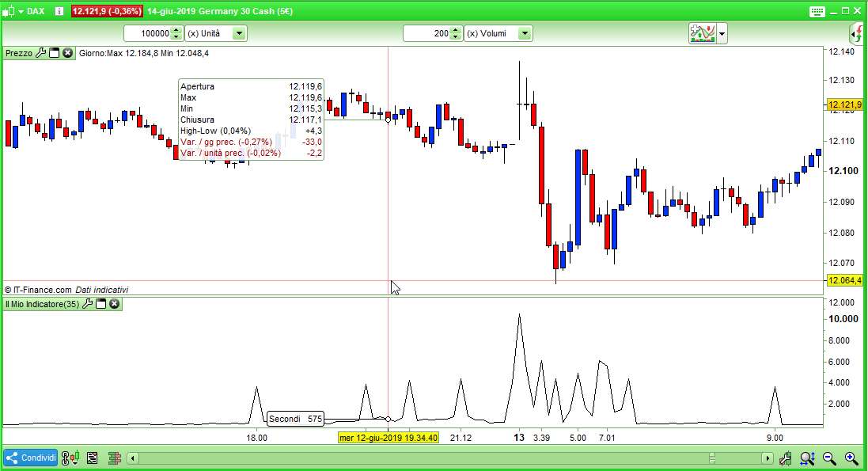Image resolution: width=868 pixels, height=471 pixels.
Task: Open the order list icon in bottom toolbar
Action: point(92,458)
